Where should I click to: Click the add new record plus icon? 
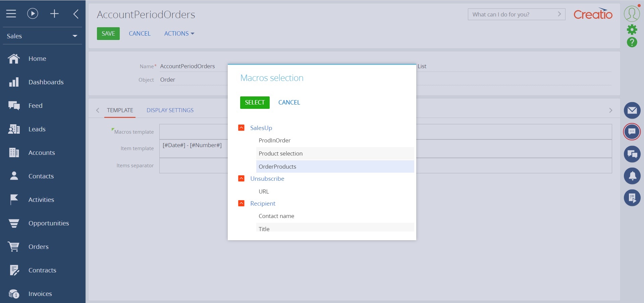click(x=54, y=14)
